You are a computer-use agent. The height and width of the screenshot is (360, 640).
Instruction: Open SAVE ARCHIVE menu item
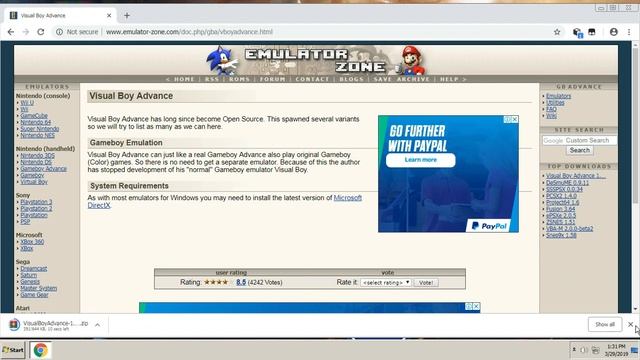[x=402, y=79]
